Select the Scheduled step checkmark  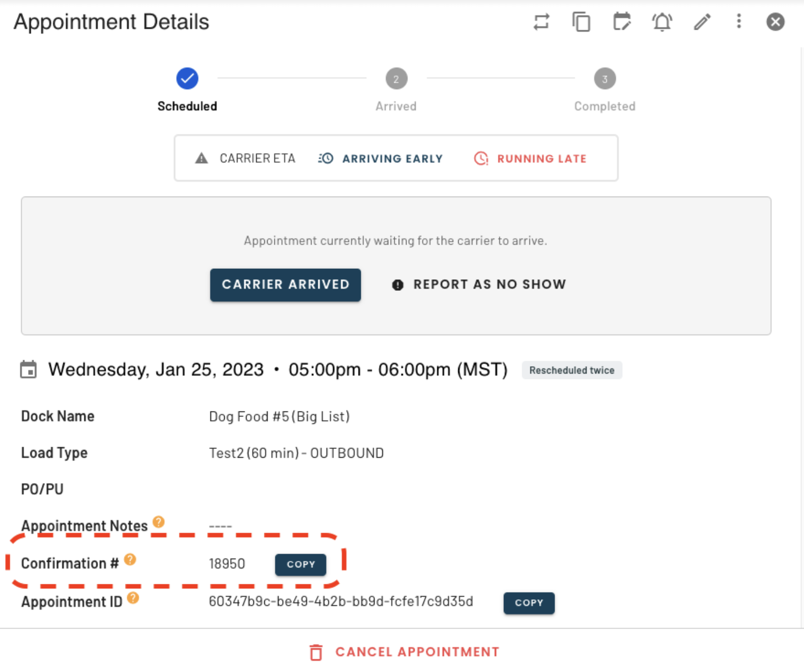(x=187, y=78)
